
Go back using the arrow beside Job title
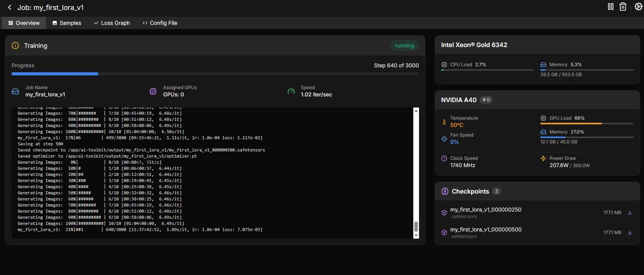10,7
